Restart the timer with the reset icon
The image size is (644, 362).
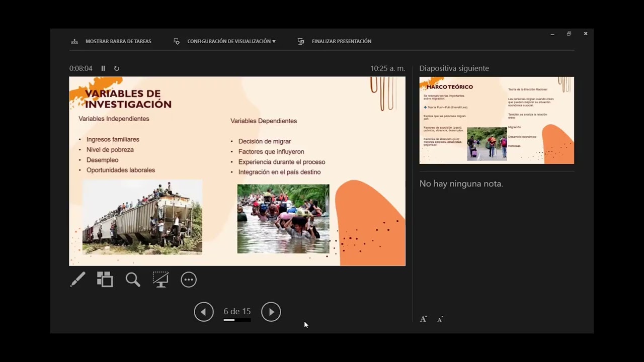[117, 68]
